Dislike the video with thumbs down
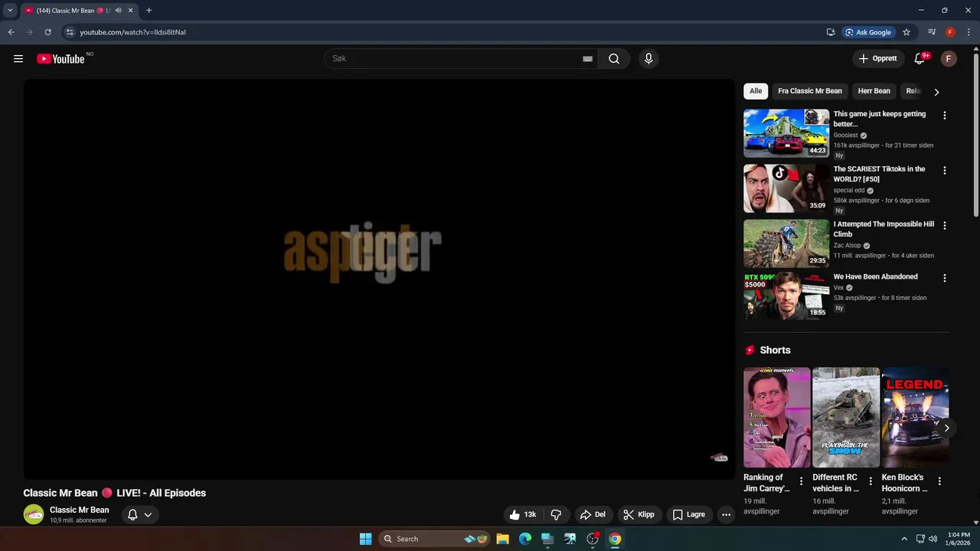This screenshot has width=980, height=551. [x=557, y=515]
